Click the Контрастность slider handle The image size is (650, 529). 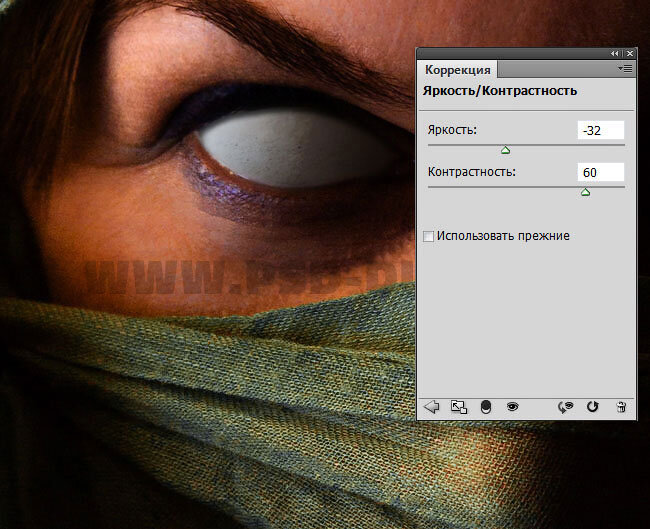pyautogui.click(x=585, y=192)
